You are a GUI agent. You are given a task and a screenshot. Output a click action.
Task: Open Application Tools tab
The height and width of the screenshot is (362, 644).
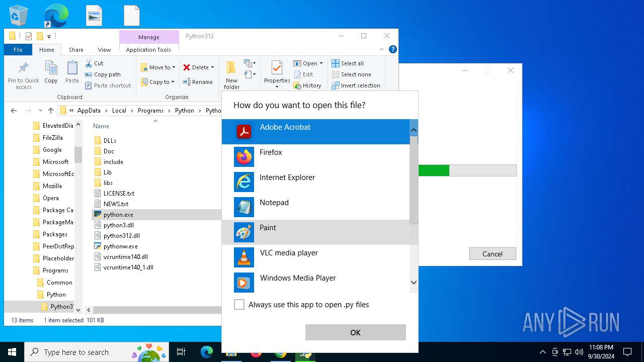pos(148,50)
